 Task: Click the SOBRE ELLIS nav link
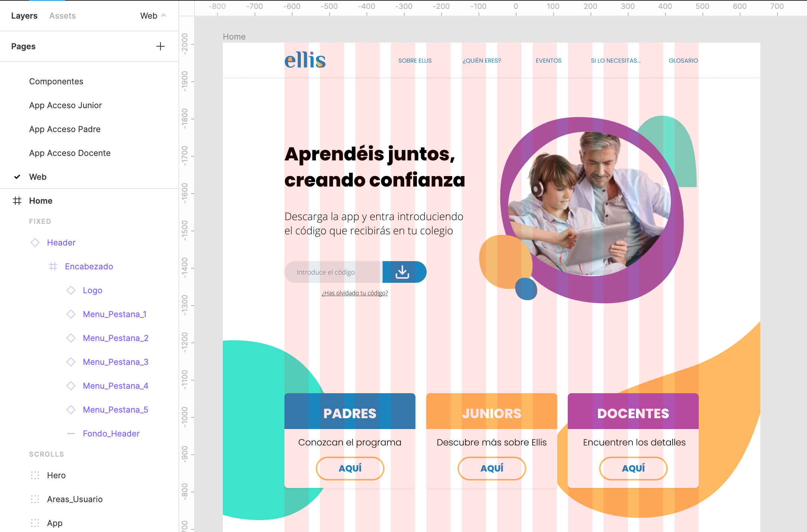point(415,60)
